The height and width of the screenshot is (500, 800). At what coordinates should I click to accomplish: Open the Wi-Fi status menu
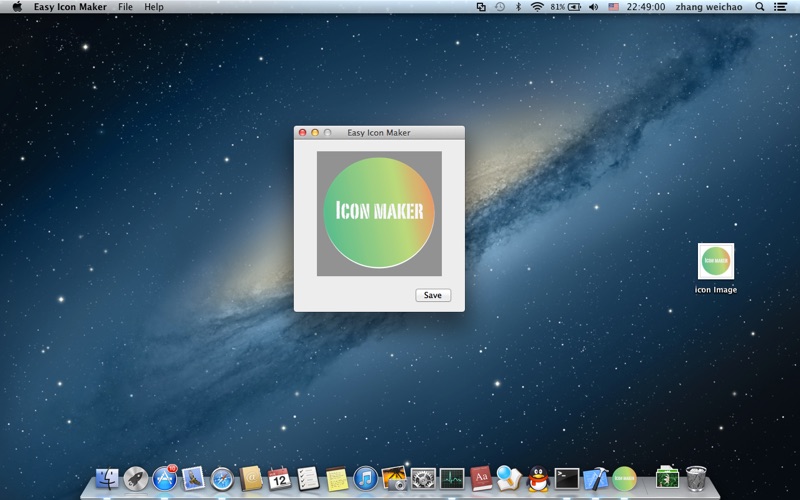(536, 7)
